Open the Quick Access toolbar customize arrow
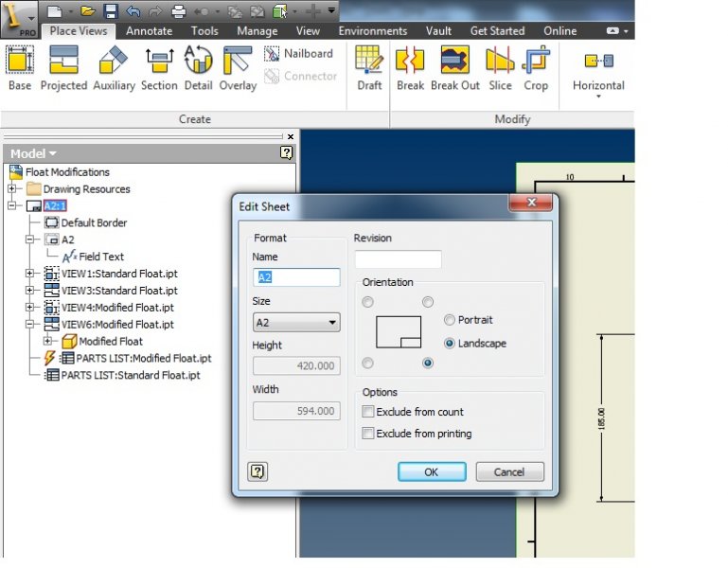This screenshot has height=568, width=728. click(331, 10)
